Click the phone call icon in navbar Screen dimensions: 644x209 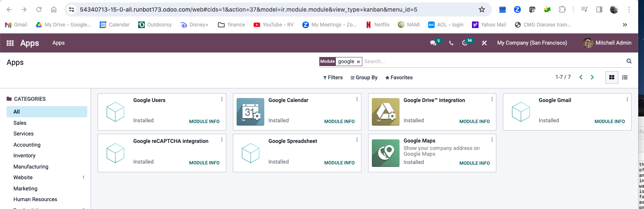(451, 43)
